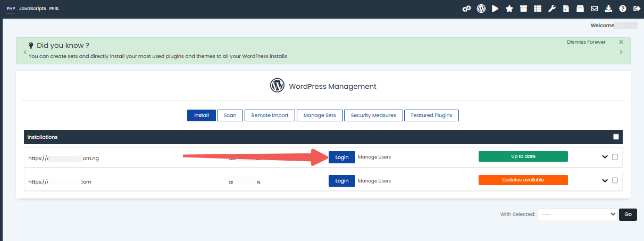This screenshot has height=241, width=644.
Task: Click the Updates available status badge
Action: pos(523,180)
